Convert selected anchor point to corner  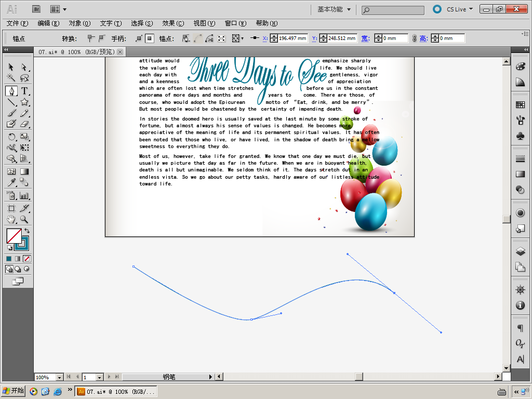click(90, 38)
